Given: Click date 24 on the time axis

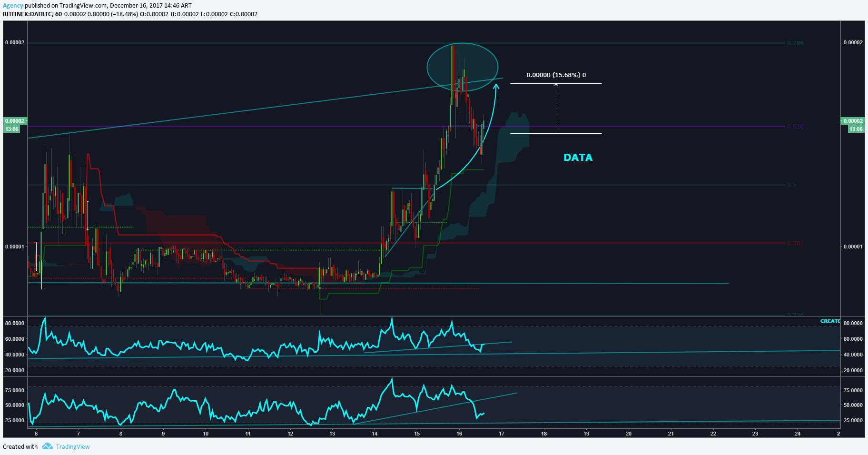Looking at the screenshot, I should tap(798, 434).
